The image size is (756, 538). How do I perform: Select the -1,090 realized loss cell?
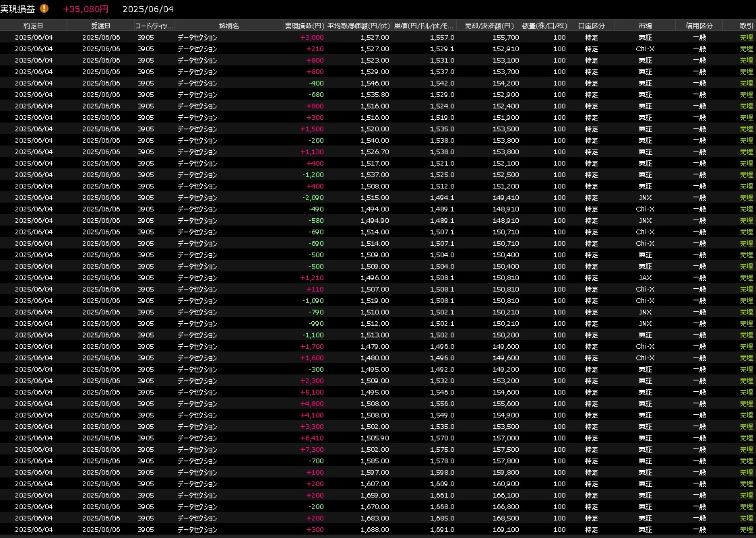coord(313,300)
